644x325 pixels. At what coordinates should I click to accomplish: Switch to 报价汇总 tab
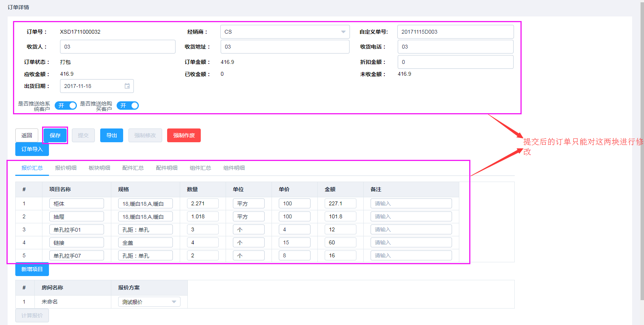point(32,168)
